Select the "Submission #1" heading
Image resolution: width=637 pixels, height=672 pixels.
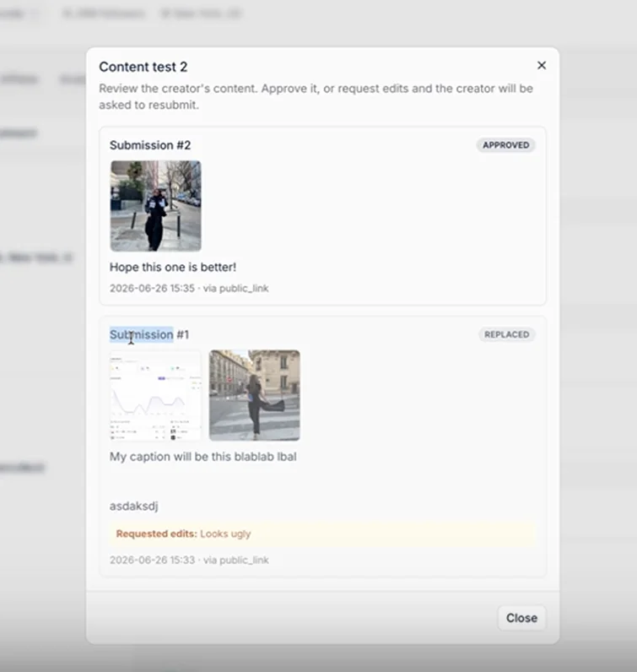click(x=149, y=334)
